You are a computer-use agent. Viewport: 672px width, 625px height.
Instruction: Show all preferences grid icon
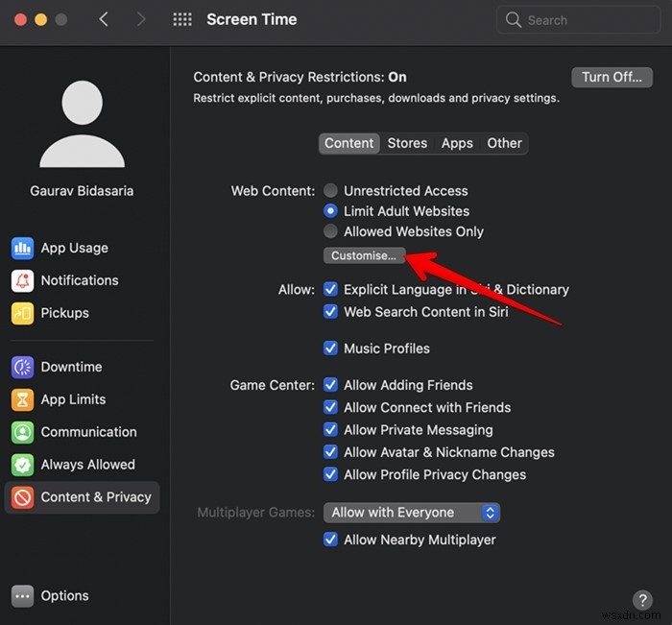coord(182,19)
